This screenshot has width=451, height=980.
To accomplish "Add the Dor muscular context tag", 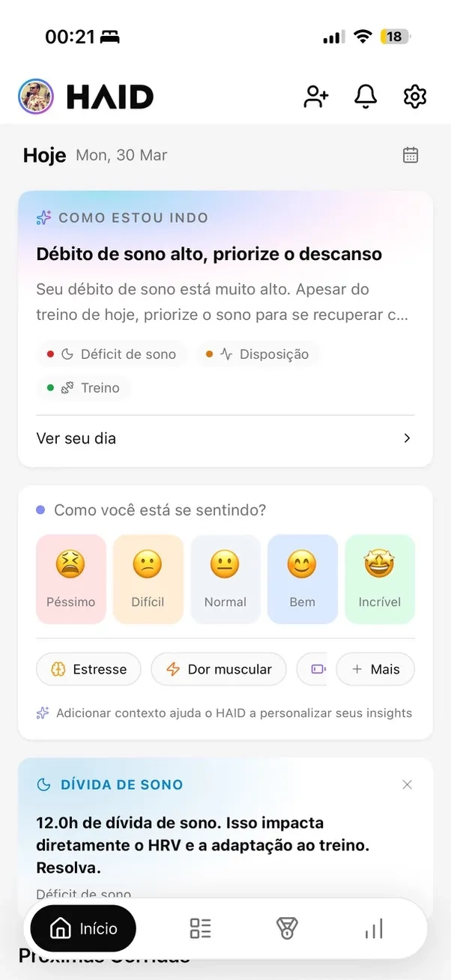I will tap(218, 669).
